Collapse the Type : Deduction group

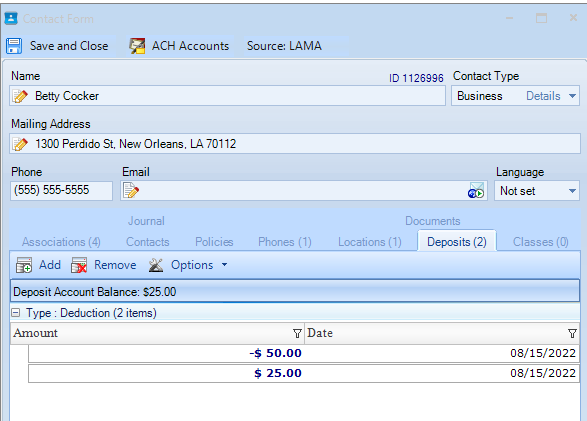[x=16, y=313]
